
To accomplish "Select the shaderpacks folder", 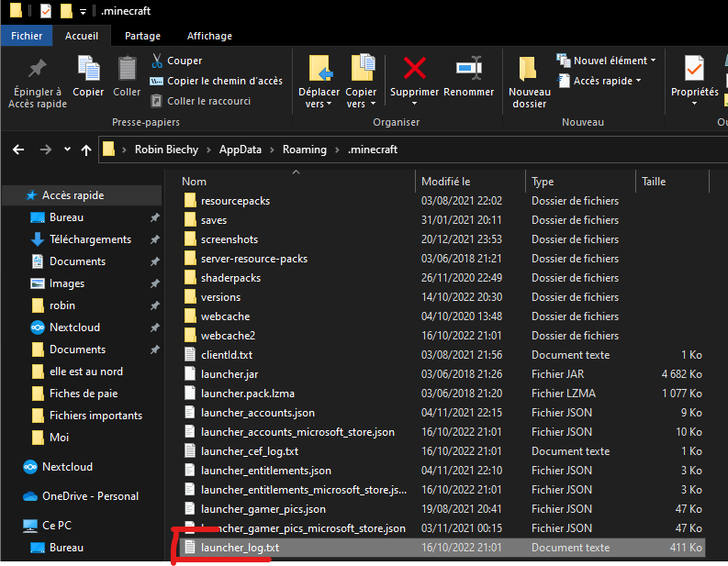I will [x=230, y=278].
